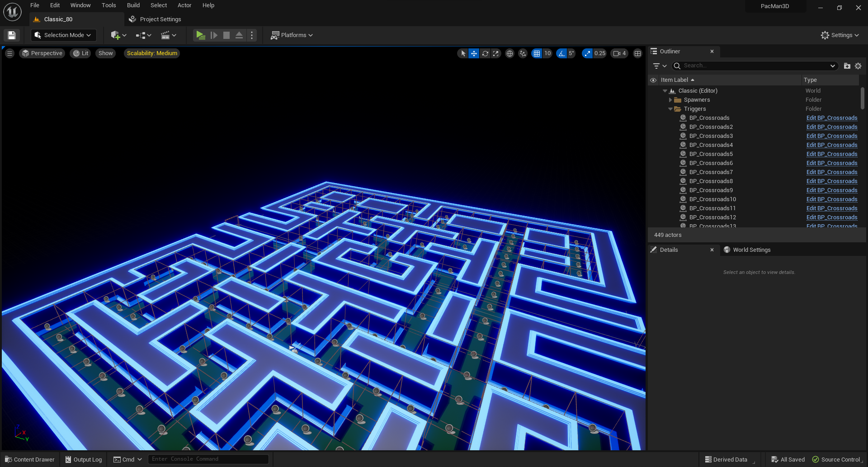Toggle rotation snapping angle icon
The width and height of the screenshot is (868, 467).
561,53
